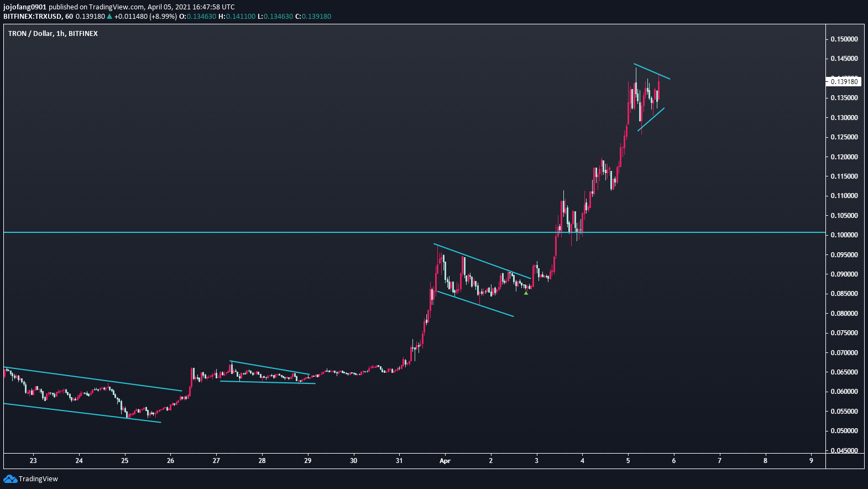Click the date label 30 on time axis

pos(354,461)
